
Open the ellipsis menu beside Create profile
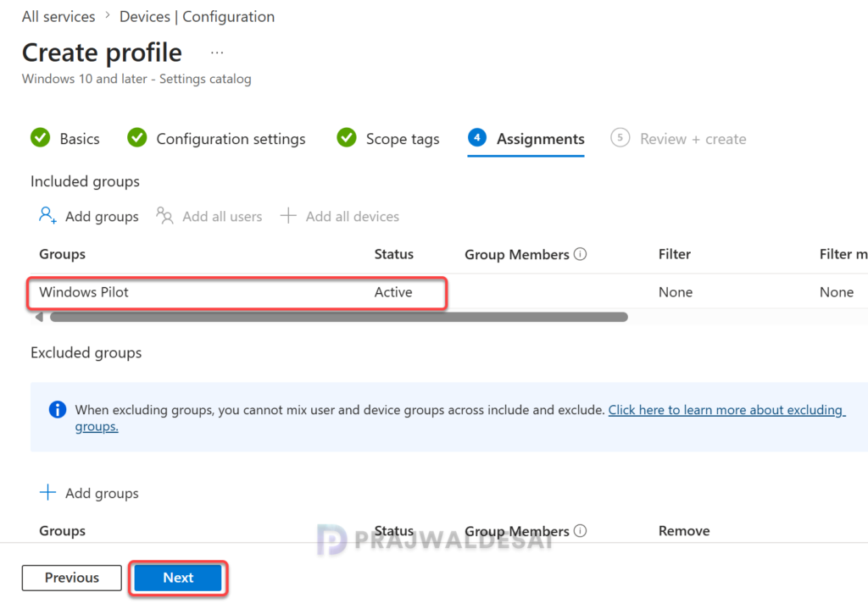(x=217, y=53)
